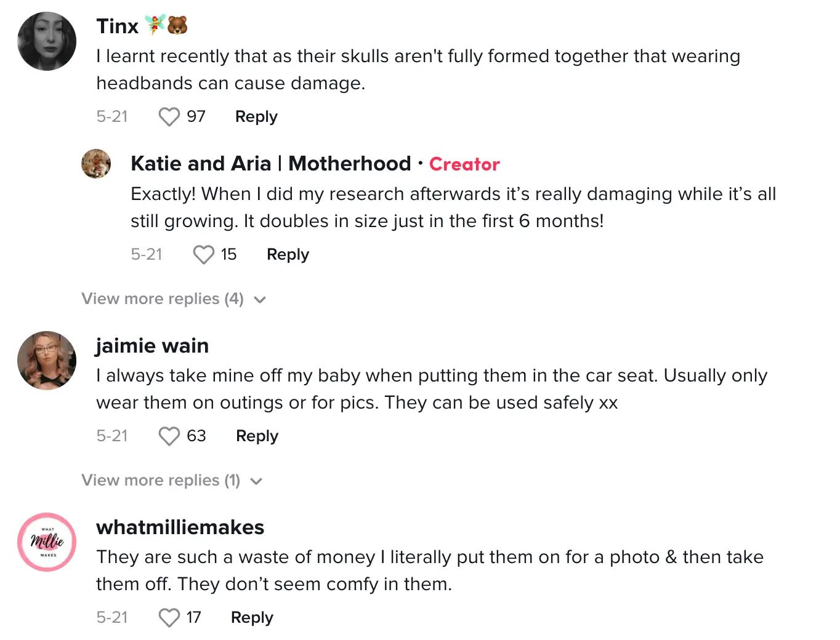Screen dimensions: 840x640
Task: Tap the heart on Katie and Aria's reply
Action: click(x=203, y=254)
